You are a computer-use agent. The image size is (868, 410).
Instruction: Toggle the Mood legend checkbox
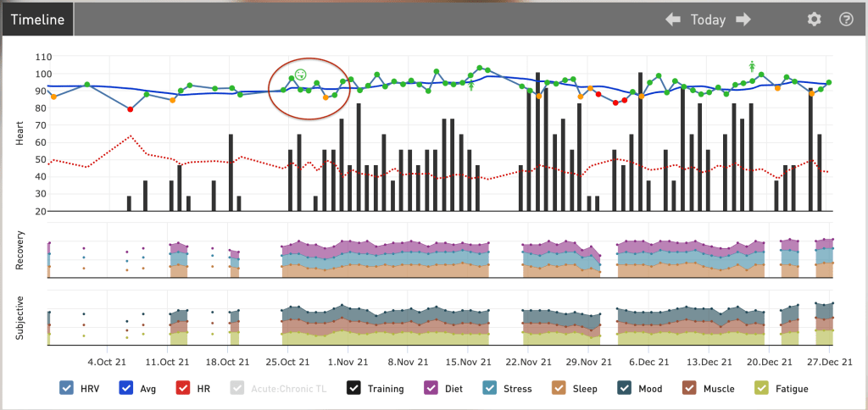[x=626, y=389]
